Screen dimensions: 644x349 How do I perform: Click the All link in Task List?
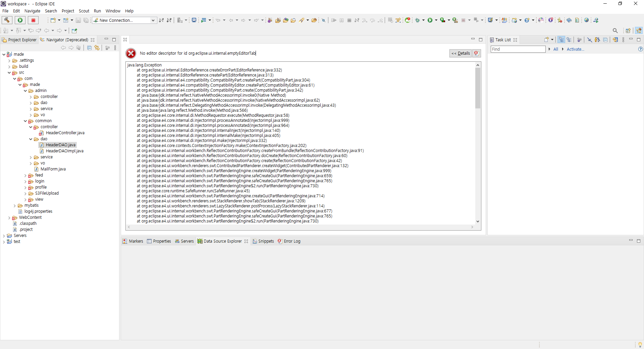(556, 49)
